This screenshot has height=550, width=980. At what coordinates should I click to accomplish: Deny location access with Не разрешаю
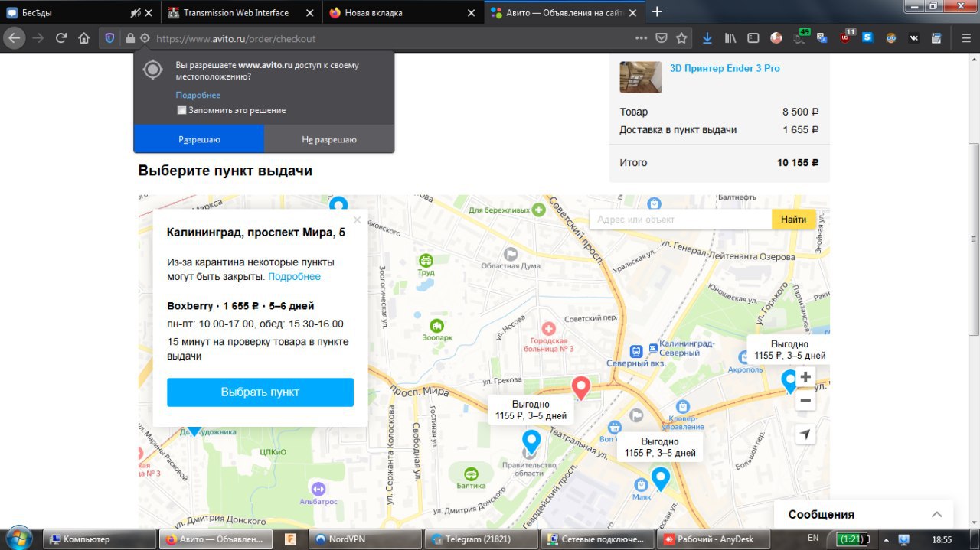(329, 139)
